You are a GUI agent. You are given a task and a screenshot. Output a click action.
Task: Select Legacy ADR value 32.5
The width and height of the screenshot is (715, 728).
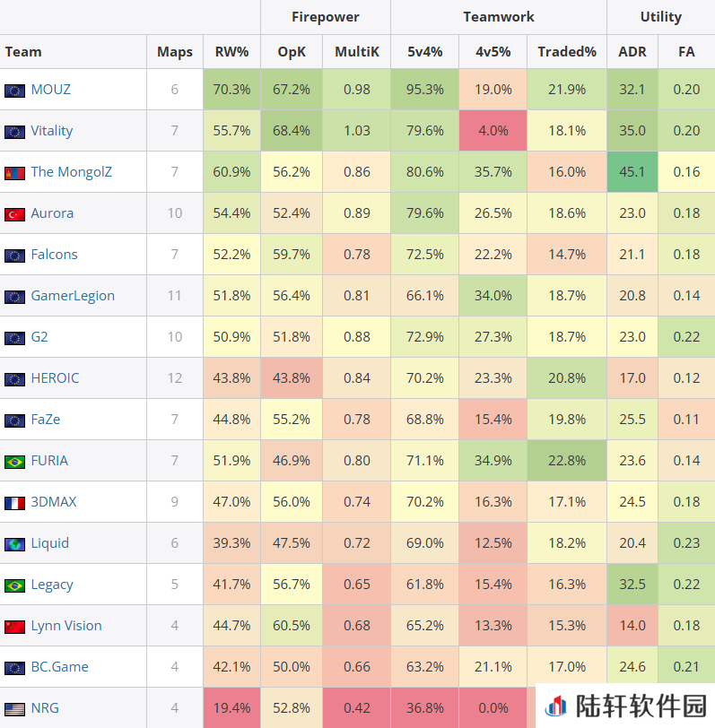pyautogui.click(x=632, y=585)
